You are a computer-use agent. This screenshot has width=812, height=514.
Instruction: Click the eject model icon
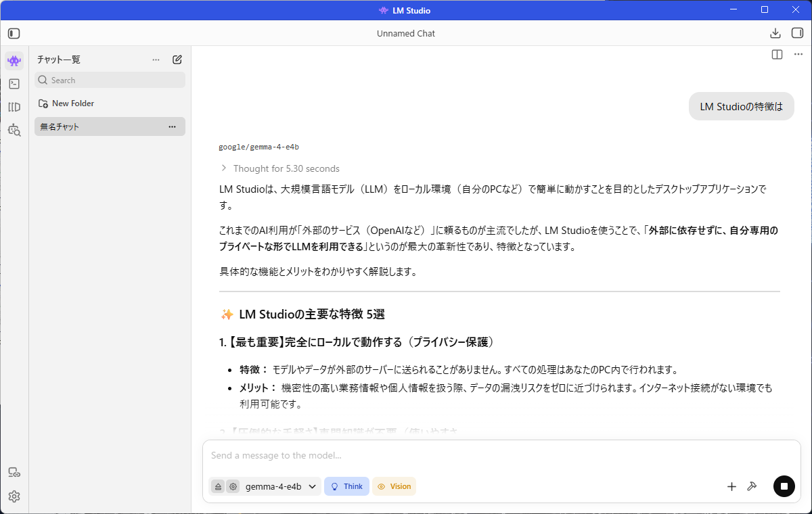coord(218,486)
